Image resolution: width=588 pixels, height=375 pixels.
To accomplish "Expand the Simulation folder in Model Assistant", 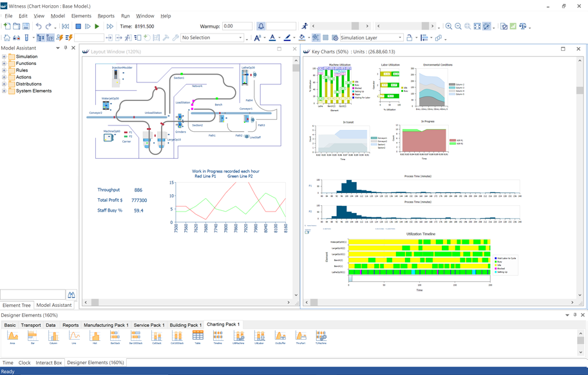I will point(4,57).
